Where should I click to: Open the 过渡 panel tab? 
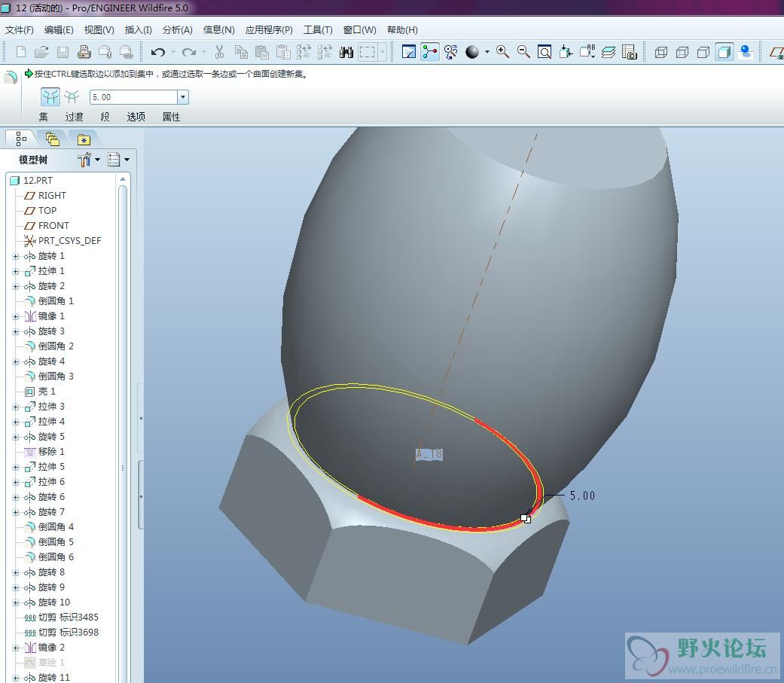[x=74, y=117]
